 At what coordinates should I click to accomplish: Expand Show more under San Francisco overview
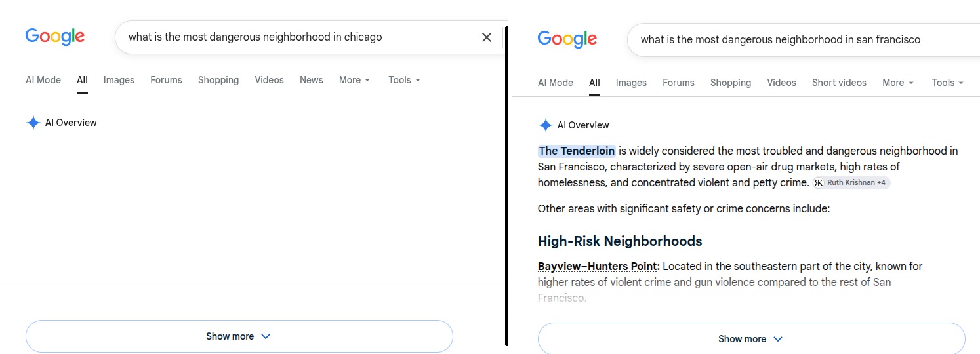[x=752, y=339]
